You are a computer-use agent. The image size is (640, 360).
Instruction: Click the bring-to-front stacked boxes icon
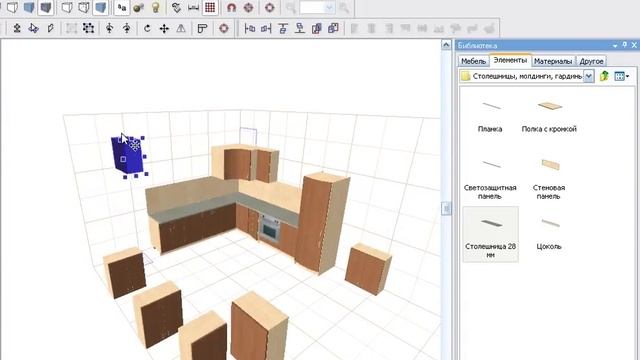click(x=317, y=28)
